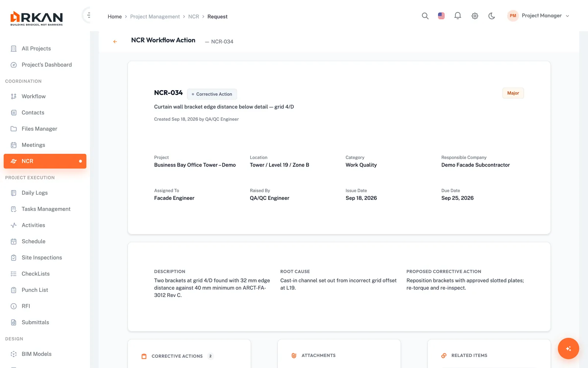Go to Activities
Viewport: 588px width, 368px height.
point(45,225)
